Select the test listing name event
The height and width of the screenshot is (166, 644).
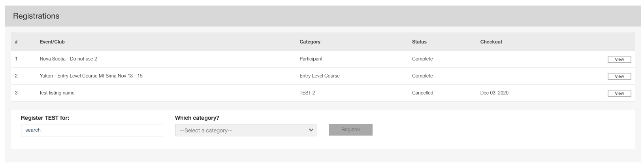[57, 93]
